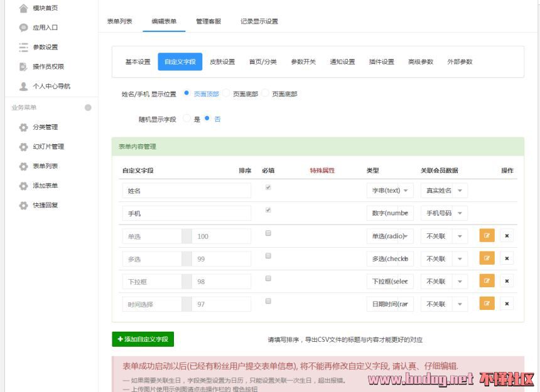Click the 分类管理 gear icon
The image size is (540, 392).
pos(23,127)
